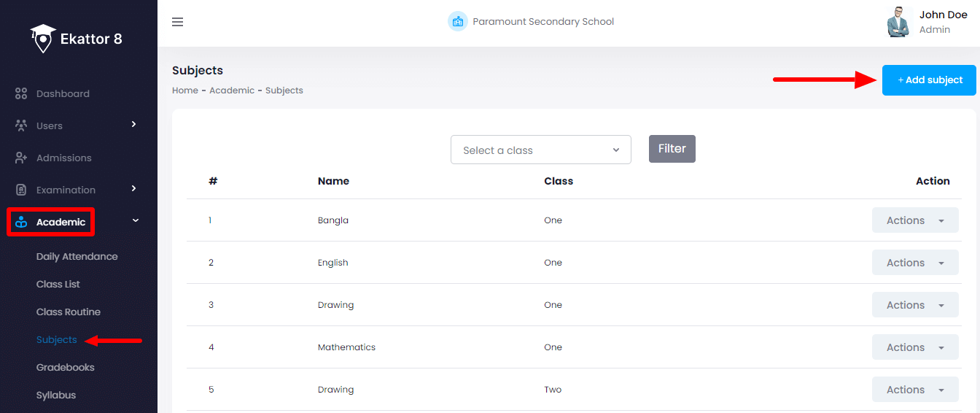This screenshot has height=413, width=980.
Task: Click the Filter button
Action: (x=672, y=149)
